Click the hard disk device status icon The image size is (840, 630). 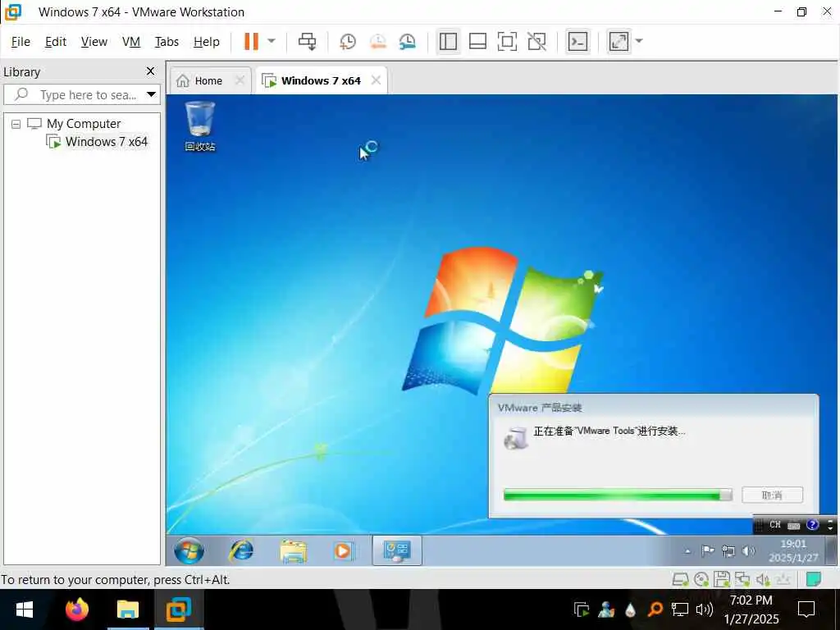tap(680, 580)
